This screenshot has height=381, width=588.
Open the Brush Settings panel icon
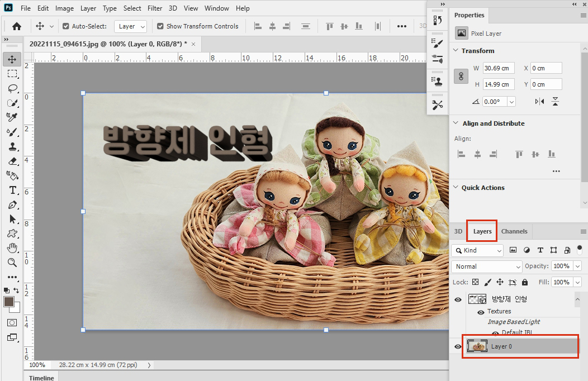[x=437, y=44]
